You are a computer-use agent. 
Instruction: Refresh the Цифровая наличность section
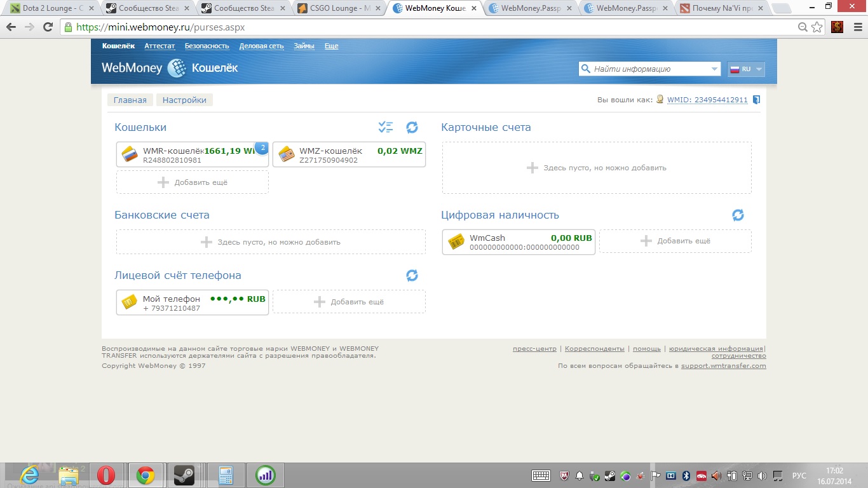(738, 215)
